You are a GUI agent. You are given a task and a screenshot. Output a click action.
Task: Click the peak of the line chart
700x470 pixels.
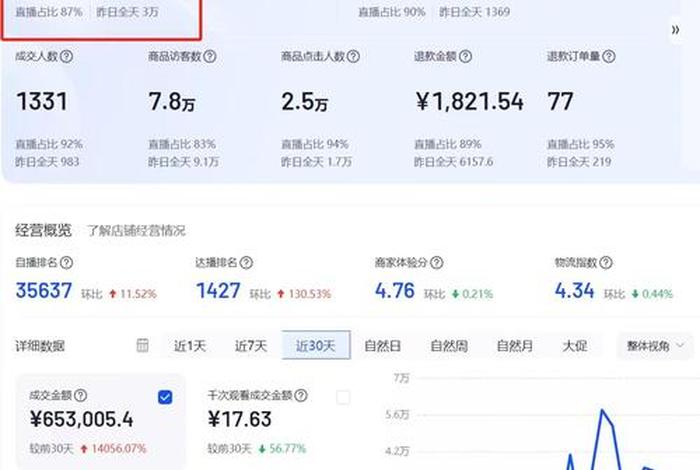coord(602,409)
